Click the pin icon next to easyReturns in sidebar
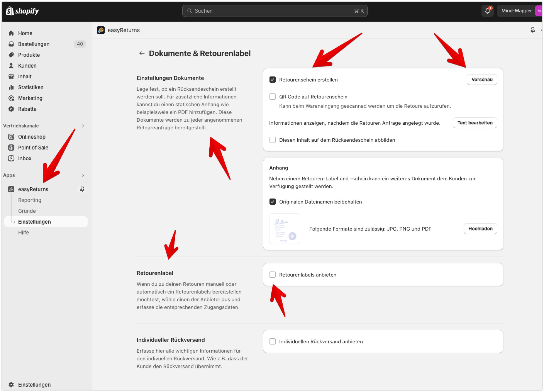The image size is (544, 392). tap(82, 189)
